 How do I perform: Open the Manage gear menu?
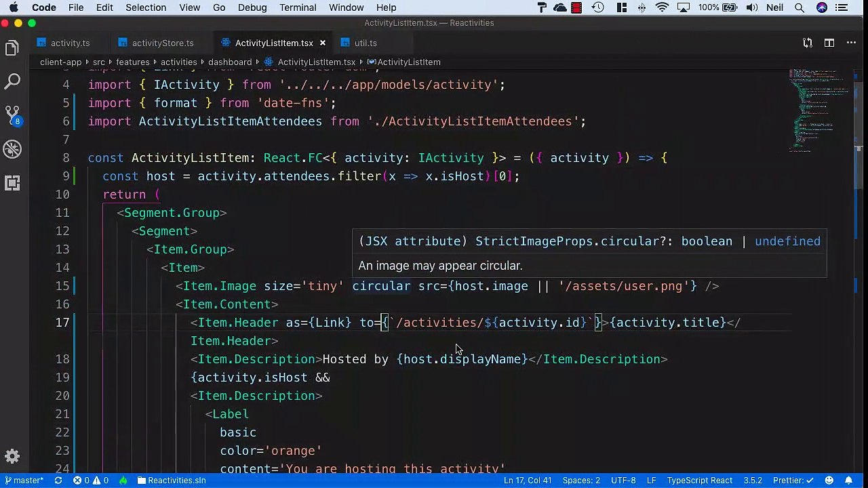pos(12,456)
